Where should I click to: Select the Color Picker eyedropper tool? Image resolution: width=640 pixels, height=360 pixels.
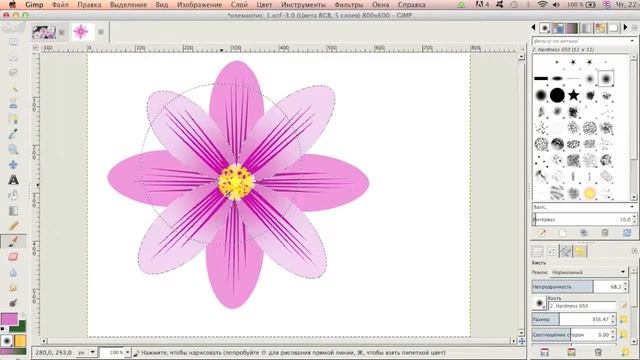(13, 134)
